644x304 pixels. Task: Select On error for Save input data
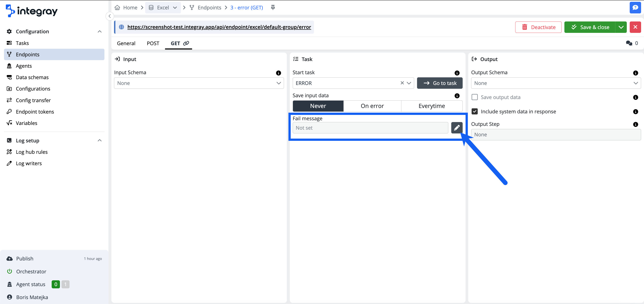pyautogui.click(x=372, y=106)
